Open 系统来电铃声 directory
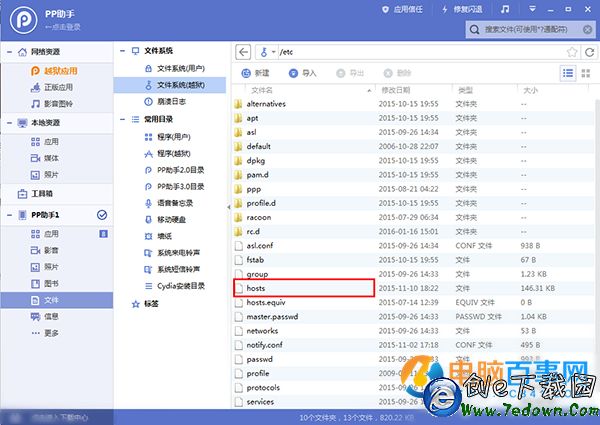Screen dimensions: 600x425 pos(172,253)
